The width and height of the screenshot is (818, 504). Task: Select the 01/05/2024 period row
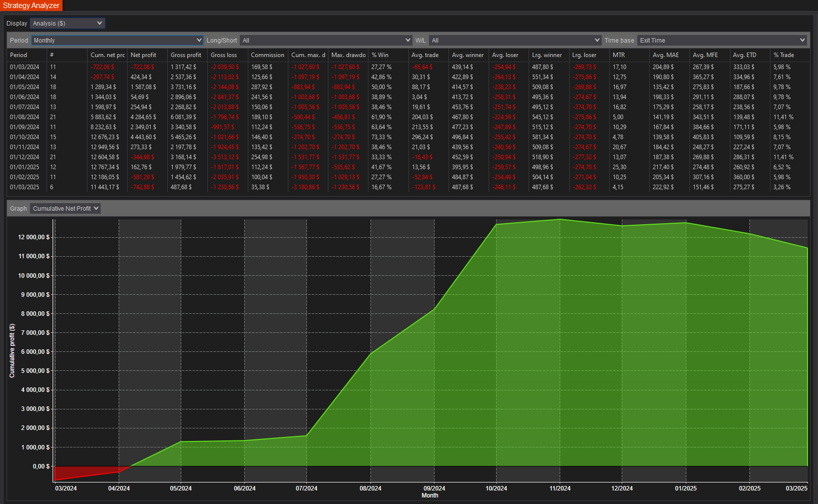(x=408, y=87)
